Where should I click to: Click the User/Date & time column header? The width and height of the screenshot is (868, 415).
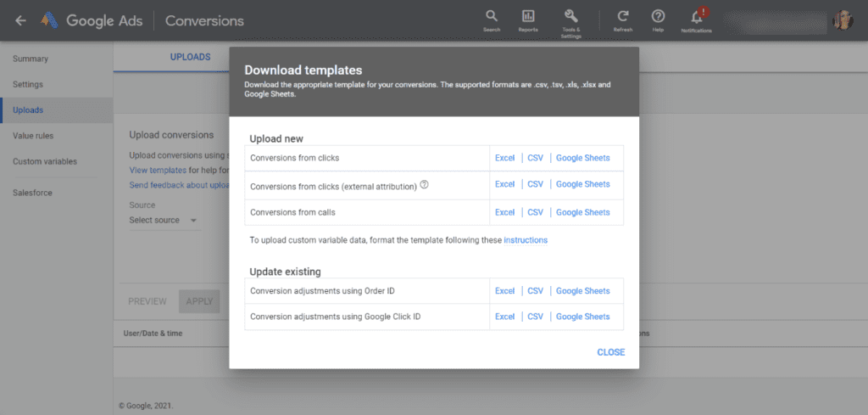click(153, 334)
